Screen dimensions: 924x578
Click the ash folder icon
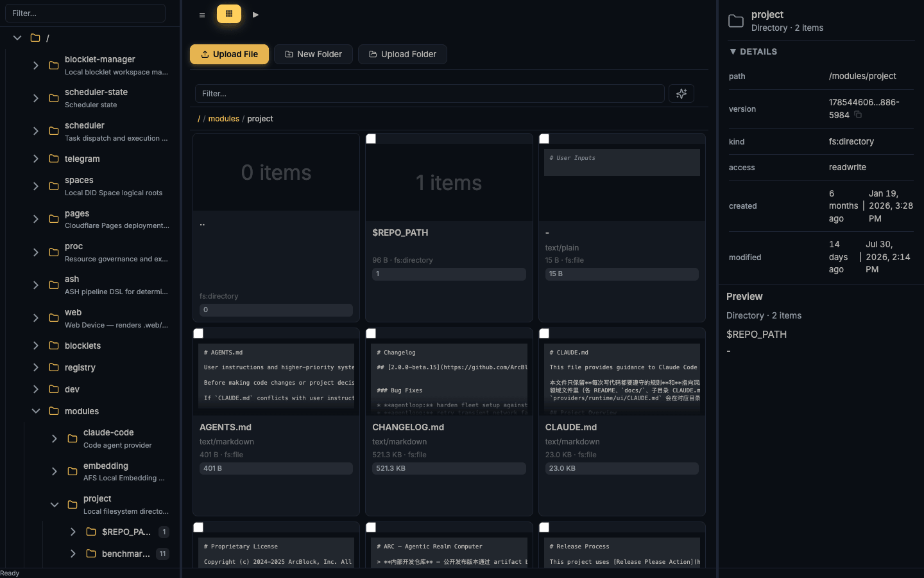[x=54, y=285]
